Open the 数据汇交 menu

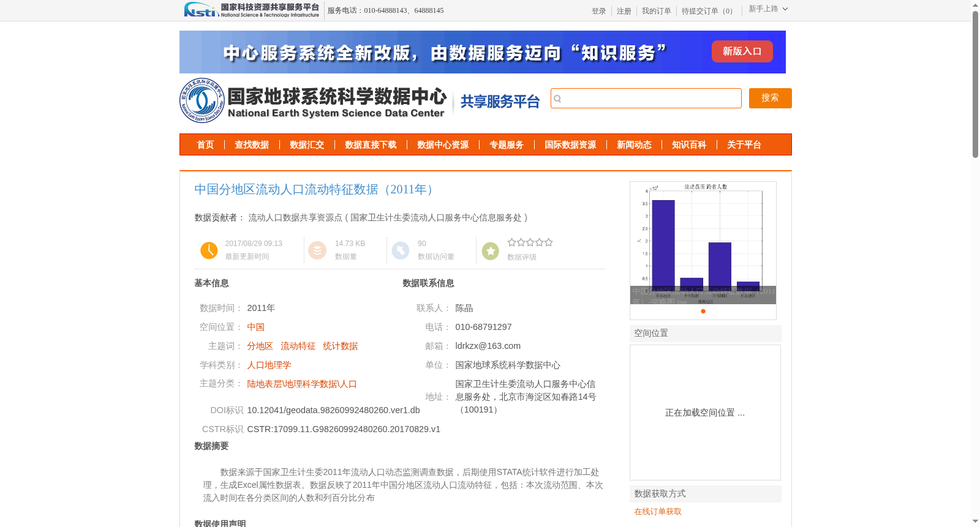point(307,145)
